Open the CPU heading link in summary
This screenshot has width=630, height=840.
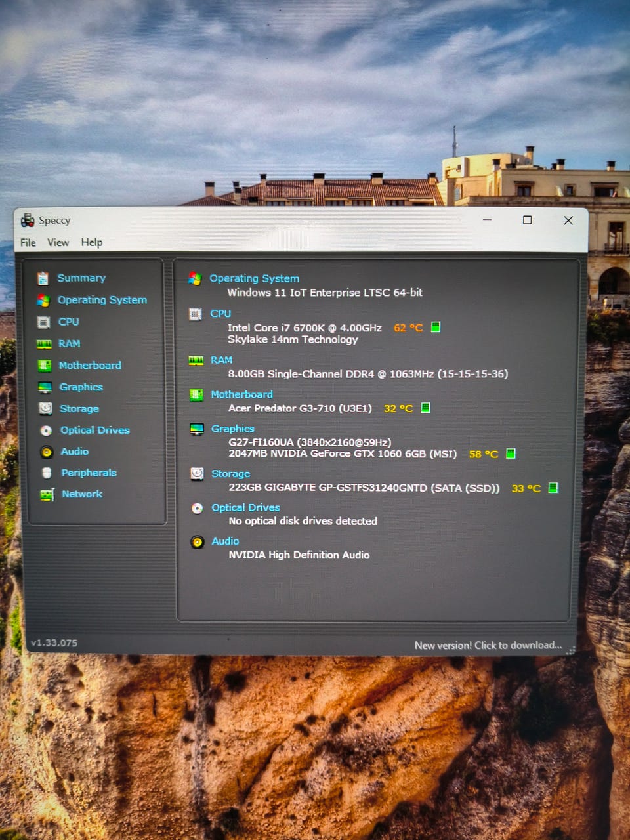click(220, 314)
